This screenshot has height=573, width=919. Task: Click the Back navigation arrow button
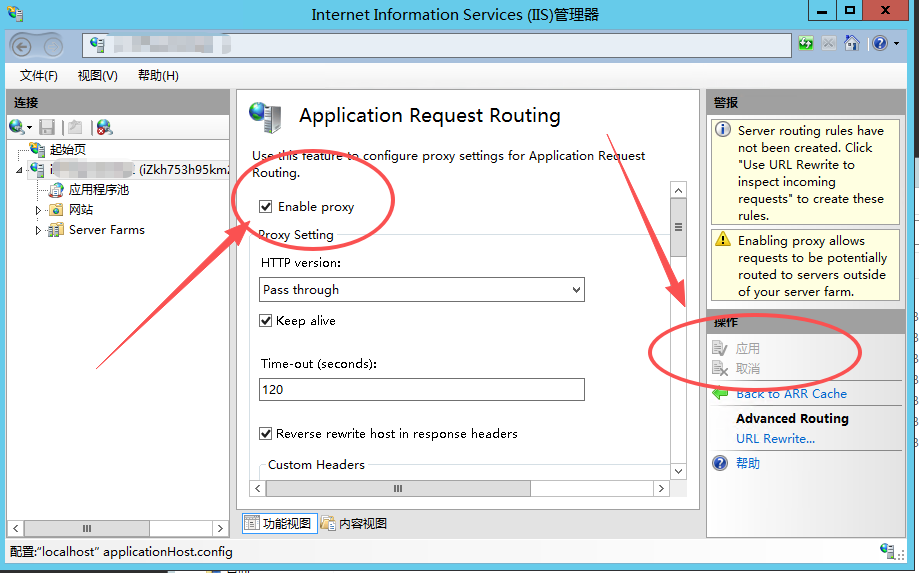22,47
